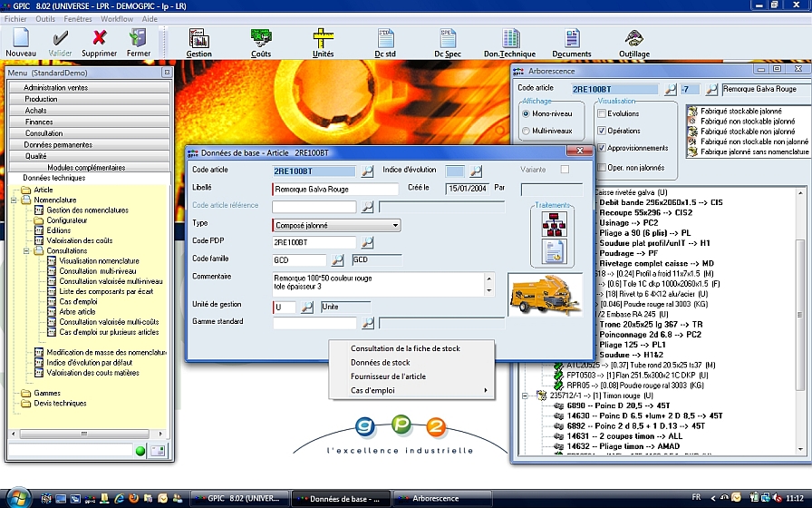Expand the Cas d'emploi submenu
Viewport: 812px width, 508px height.
point(412,390)
